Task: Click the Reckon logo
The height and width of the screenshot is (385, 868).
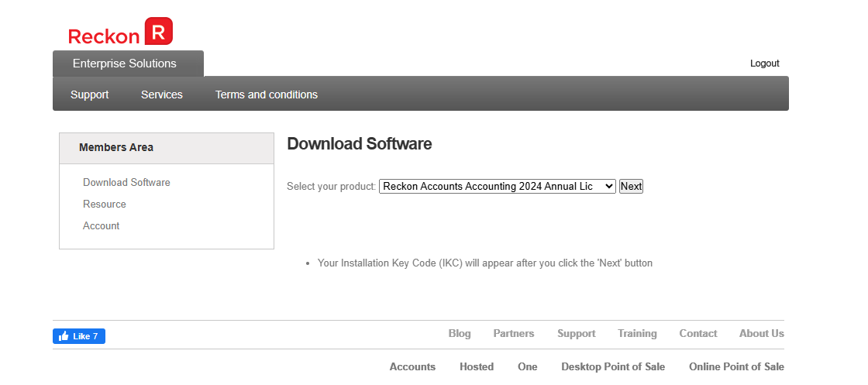Action: (120, 32)
